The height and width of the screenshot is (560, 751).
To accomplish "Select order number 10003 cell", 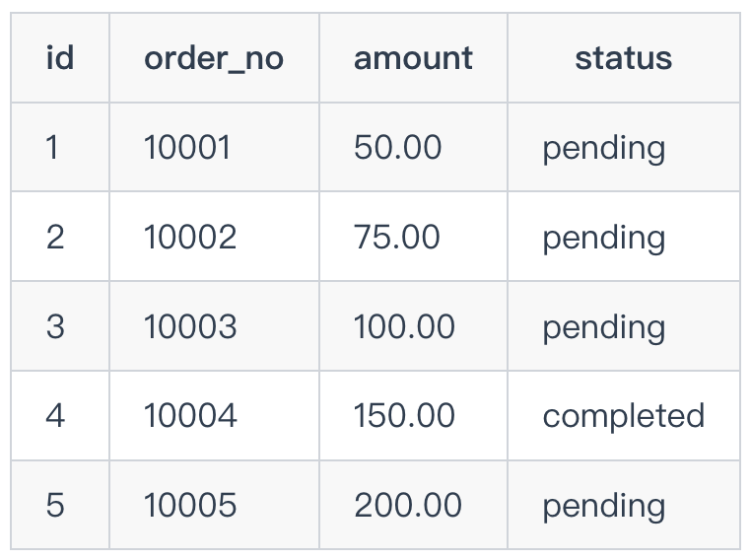I will (x=214, y=326).
